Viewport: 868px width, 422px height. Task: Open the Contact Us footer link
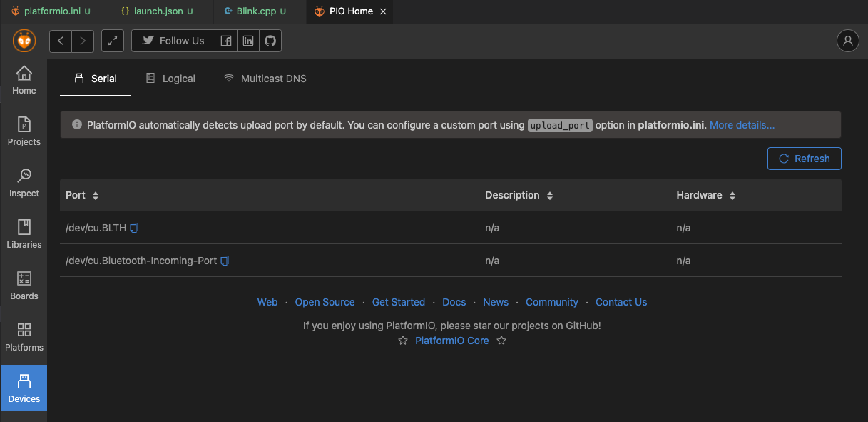(x=621, y=302)
